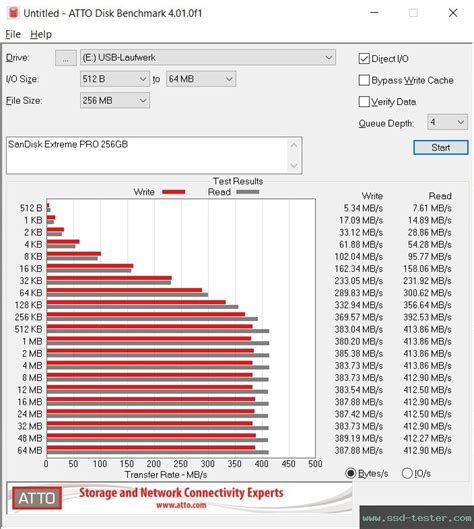Open the Queue Depth dropdown
Screen dimensions: 474x529
pyautogui.click(x=447, y=122)
